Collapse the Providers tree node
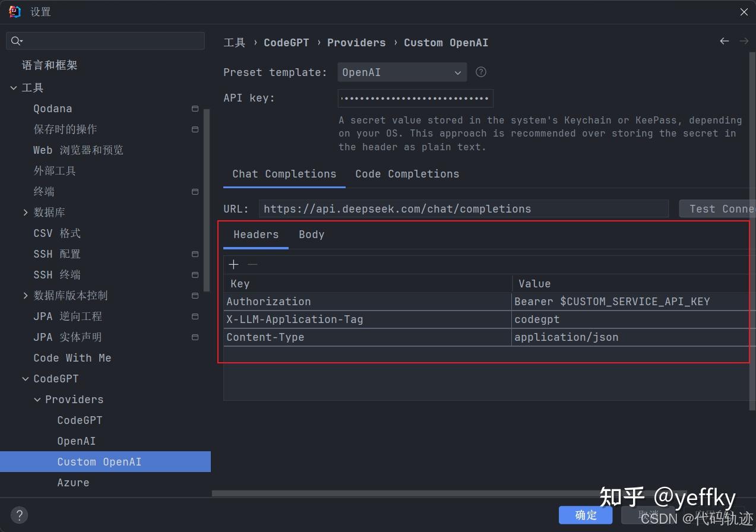The image size is (756, 532). coord(37,399)
